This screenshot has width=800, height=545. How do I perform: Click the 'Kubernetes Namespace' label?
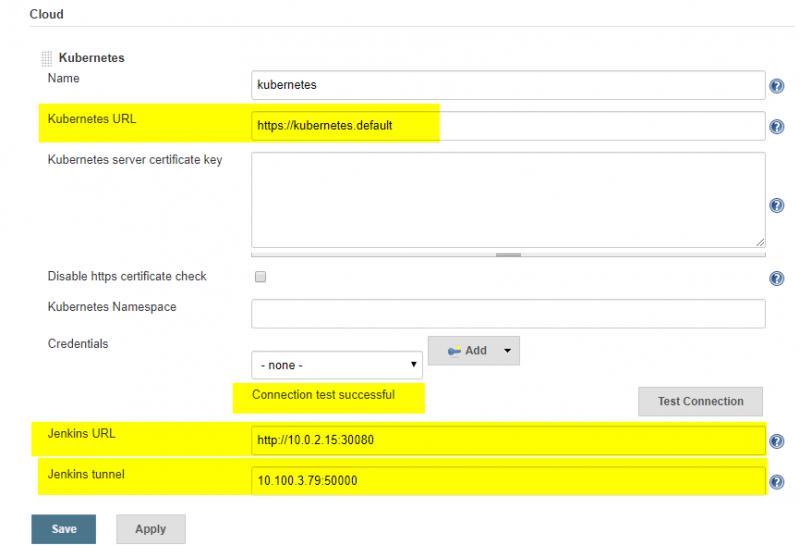(x=112, y=307)
